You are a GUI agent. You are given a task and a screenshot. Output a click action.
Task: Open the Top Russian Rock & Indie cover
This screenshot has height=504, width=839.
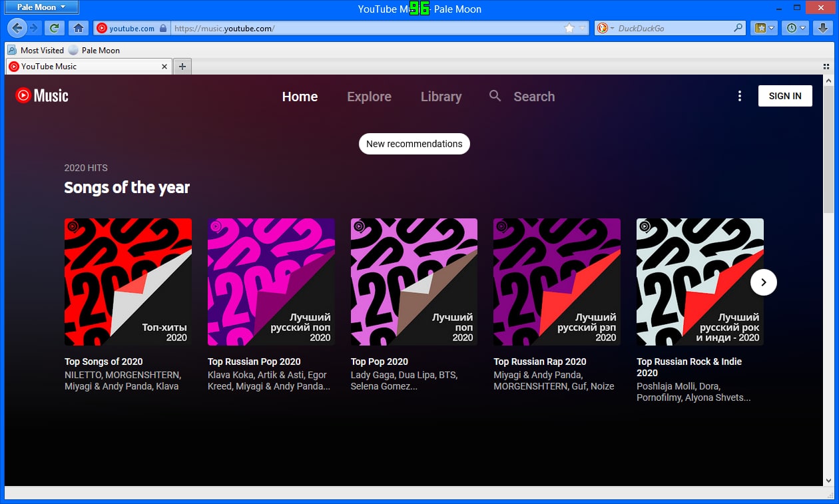(700, 282)
